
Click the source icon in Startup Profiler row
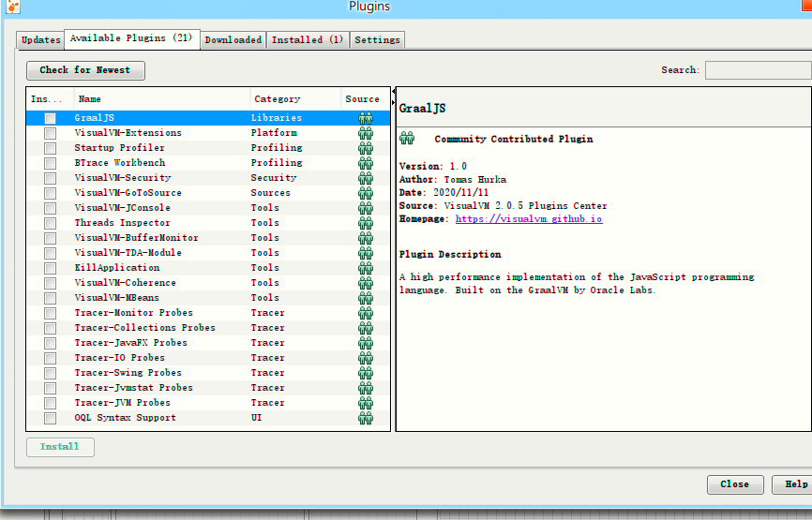(366, 148)
